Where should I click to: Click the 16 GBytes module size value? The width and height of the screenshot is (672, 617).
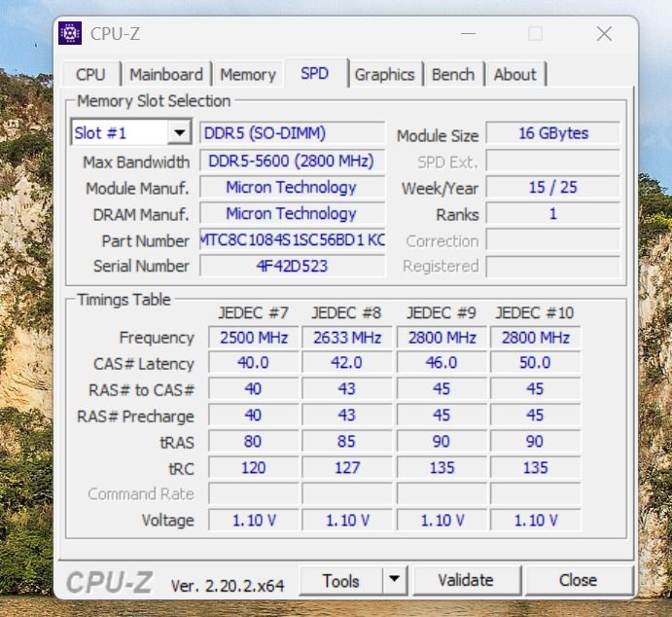coord(553,133)
